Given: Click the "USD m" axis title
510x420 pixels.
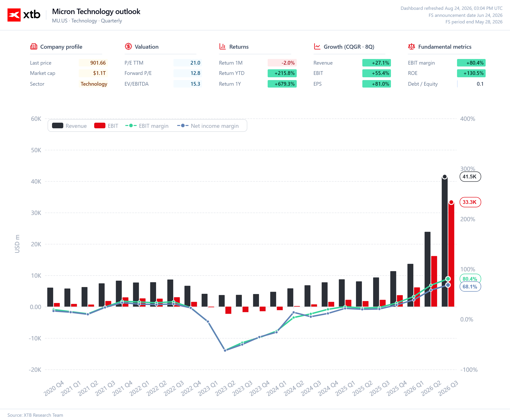Looking at the screenshot, I should coord(17,244).
